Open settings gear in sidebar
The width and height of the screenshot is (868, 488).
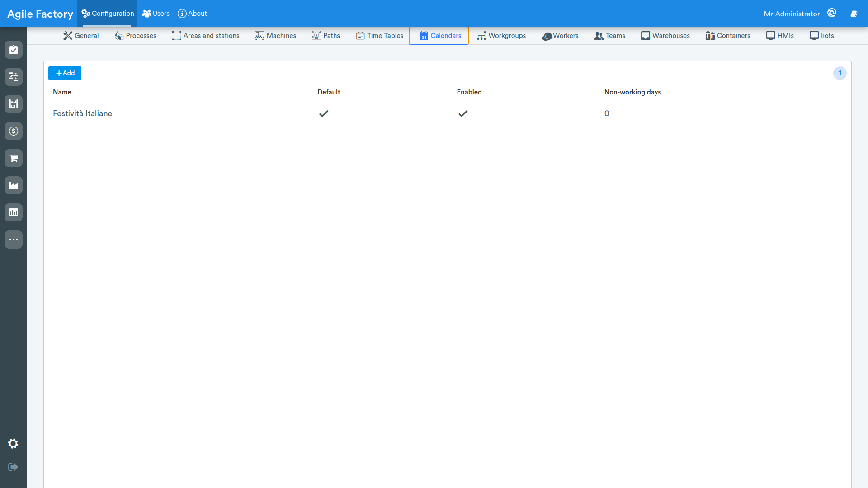(x=13, y=444)
